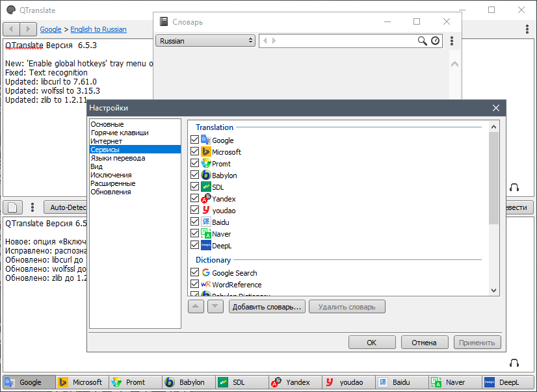The image size is (537, 392).
Task: Open the Исключения settings category
Action: point(135,175)
